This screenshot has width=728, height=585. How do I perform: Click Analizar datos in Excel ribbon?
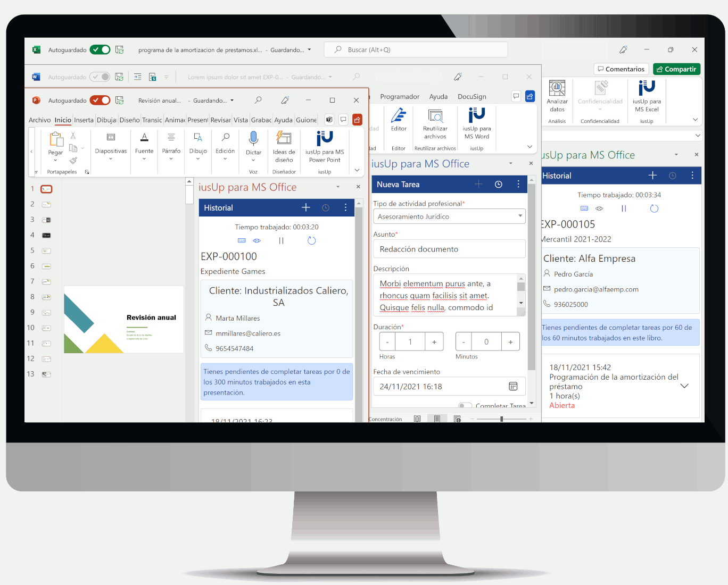click(x=557, y=97)
